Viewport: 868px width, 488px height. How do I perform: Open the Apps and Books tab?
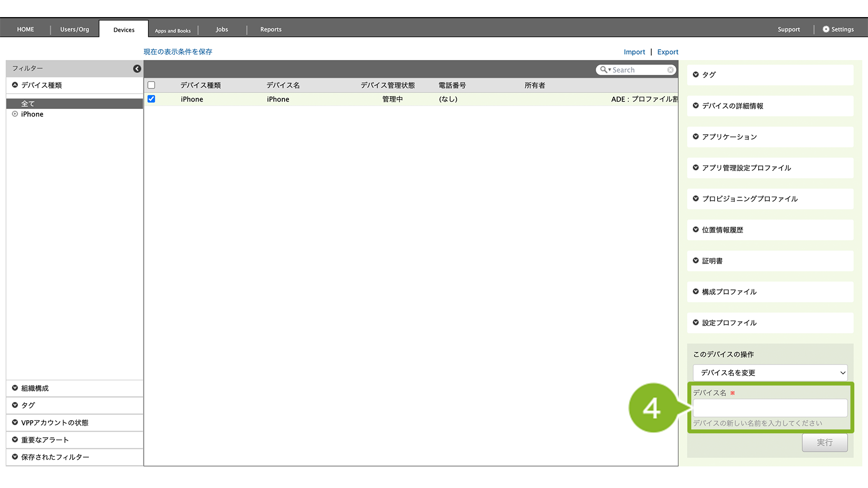(173, 30)
